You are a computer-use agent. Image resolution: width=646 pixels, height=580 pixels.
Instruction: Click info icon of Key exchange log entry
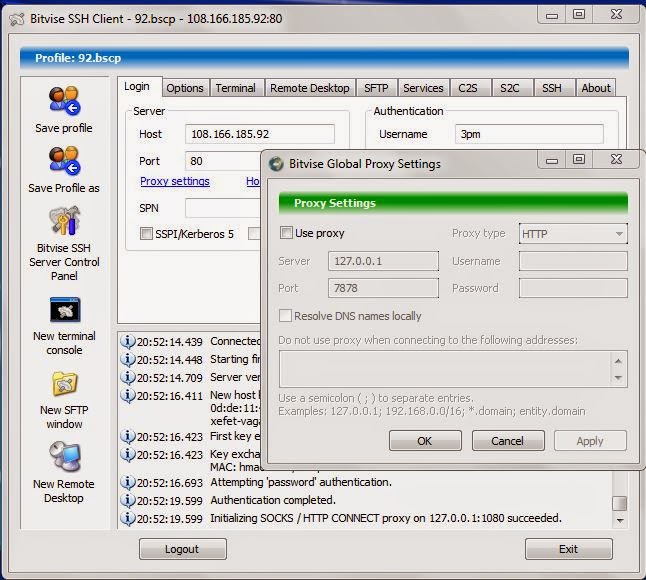(x=128, y=454)
